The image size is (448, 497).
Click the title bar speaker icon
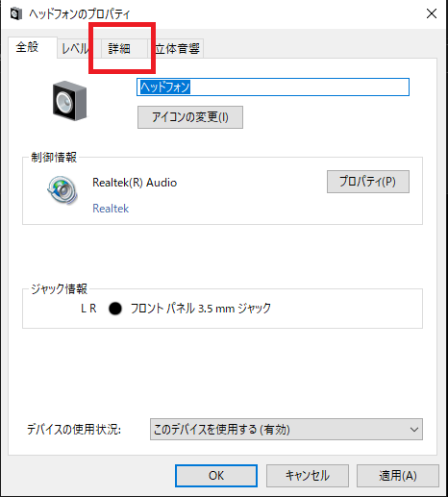[15, 13]
